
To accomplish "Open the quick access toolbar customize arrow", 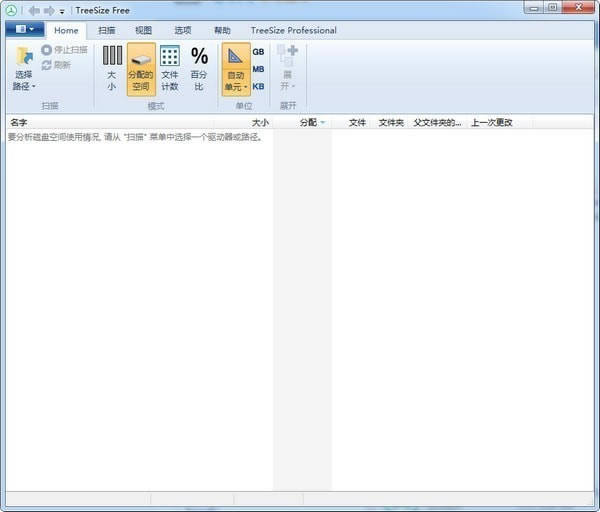I will coord(62,11).
